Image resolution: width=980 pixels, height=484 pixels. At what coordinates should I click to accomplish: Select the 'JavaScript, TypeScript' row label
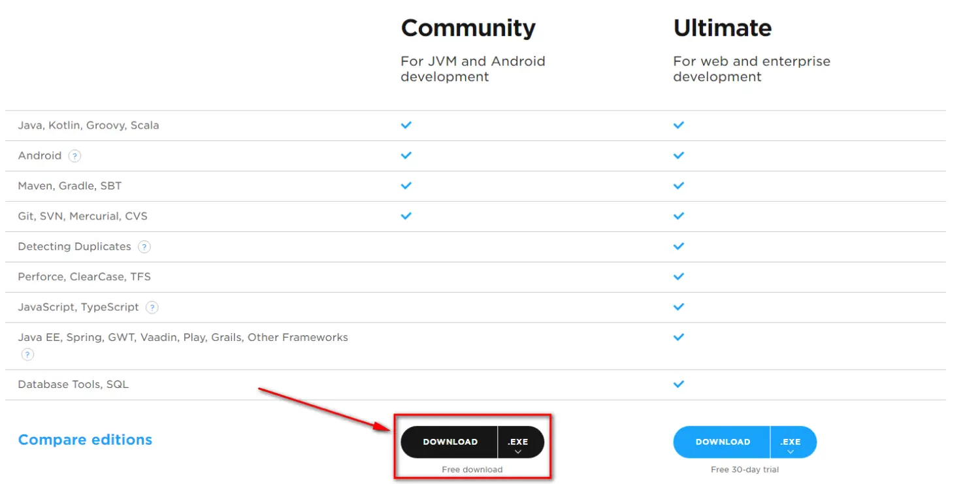pyautogui.click(x=78, y=307)
